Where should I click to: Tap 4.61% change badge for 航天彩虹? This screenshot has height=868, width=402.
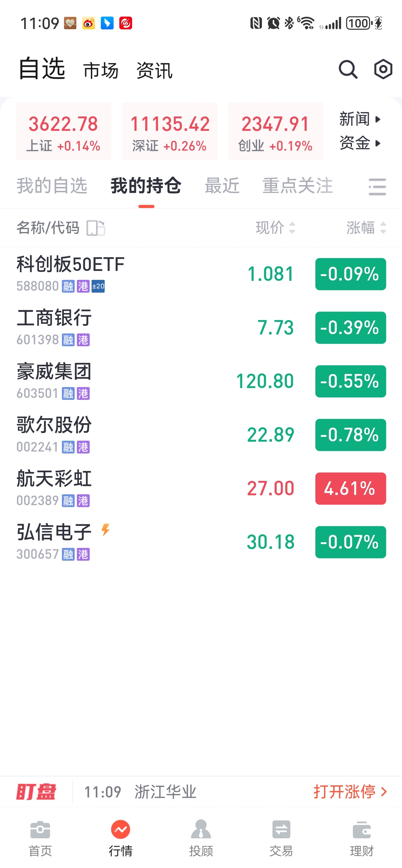pyautogui.click(x=350, y=489)
